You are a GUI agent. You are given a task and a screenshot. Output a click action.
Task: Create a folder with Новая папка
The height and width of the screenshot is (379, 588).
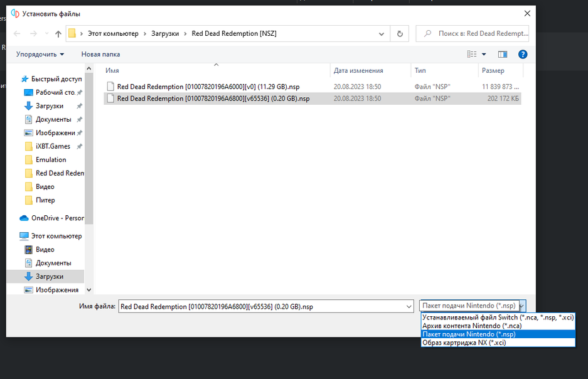click(x=100, y=55)
